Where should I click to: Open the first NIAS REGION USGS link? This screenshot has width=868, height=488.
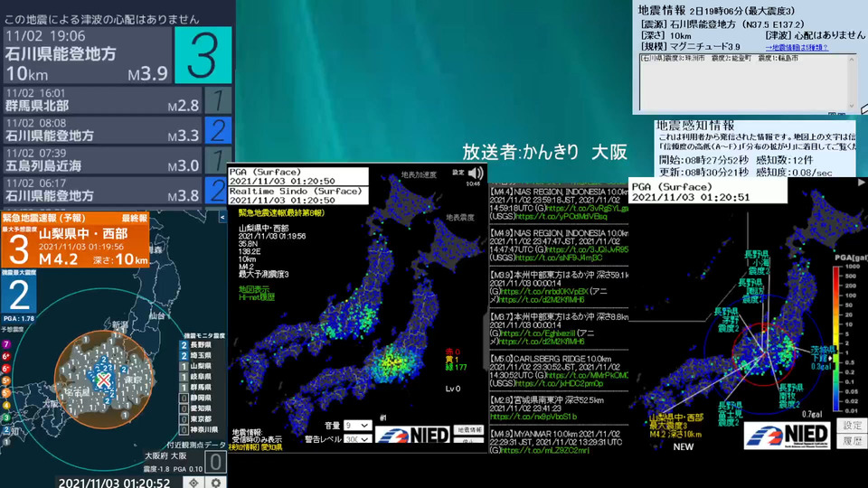click(x=561, y=217)
